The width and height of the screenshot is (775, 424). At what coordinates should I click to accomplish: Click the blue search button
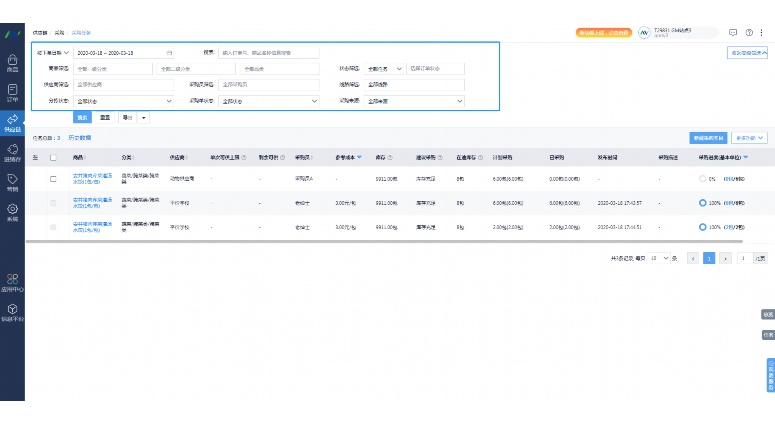pos(82,118)
